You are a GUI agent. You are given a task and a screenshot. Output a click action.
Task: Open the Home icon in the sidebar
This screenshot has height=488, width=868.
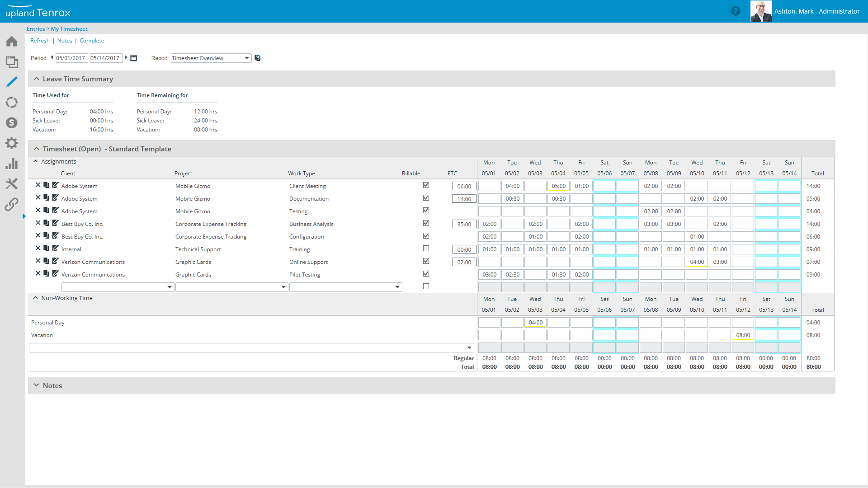pos(12,42)
